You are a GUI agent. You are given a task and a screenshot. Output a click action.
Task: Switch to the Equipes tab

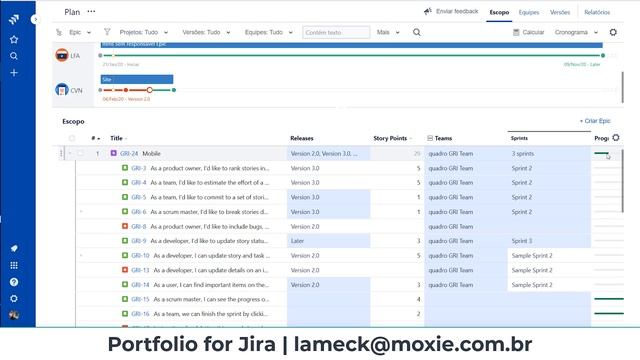point(529,12)
